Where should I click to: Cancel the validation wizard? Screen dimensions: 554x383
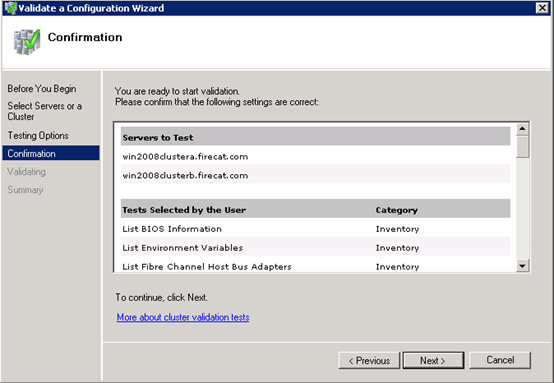500,360
